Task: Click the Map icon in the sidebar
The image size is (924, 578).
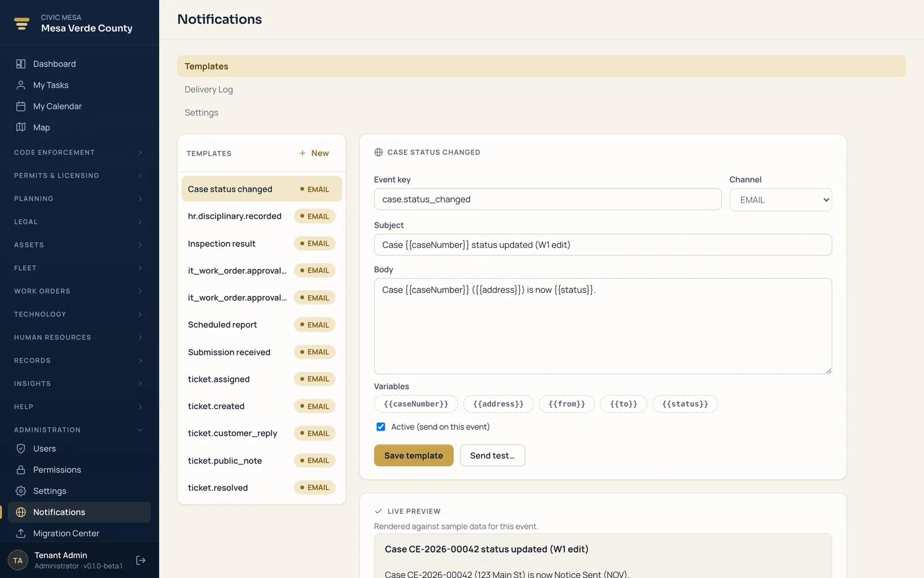Action: [x=21, y=127]
